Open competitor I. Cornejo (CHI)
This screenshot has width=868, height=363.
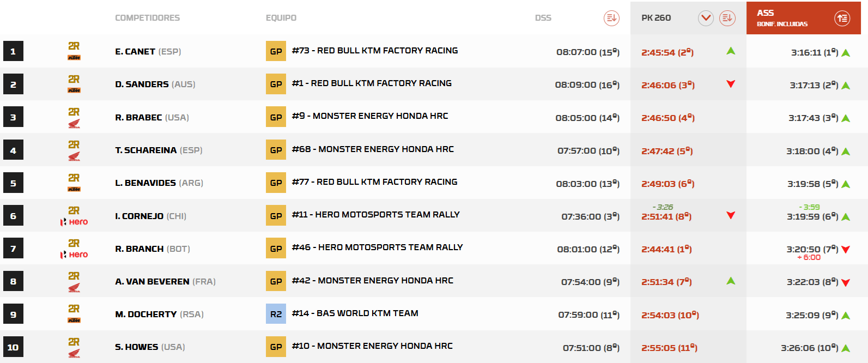(x=150, y=216)
